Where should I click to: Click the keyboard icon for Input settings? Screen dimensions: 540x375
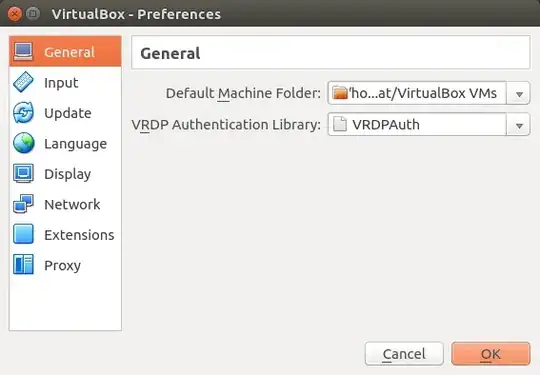(x=23, y=82)
